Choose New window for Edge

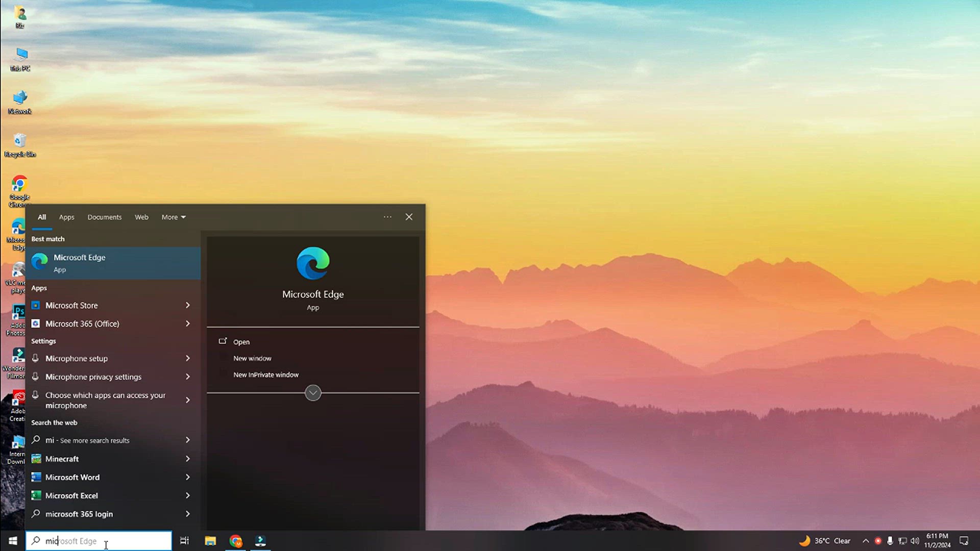252,358
